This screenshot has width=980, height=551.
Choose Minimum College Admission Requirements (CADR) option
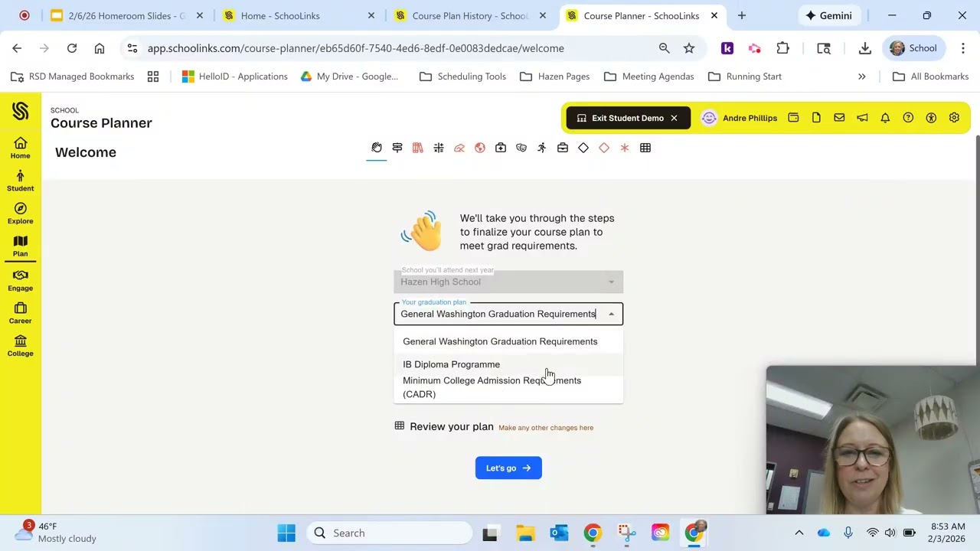[508, 387]
